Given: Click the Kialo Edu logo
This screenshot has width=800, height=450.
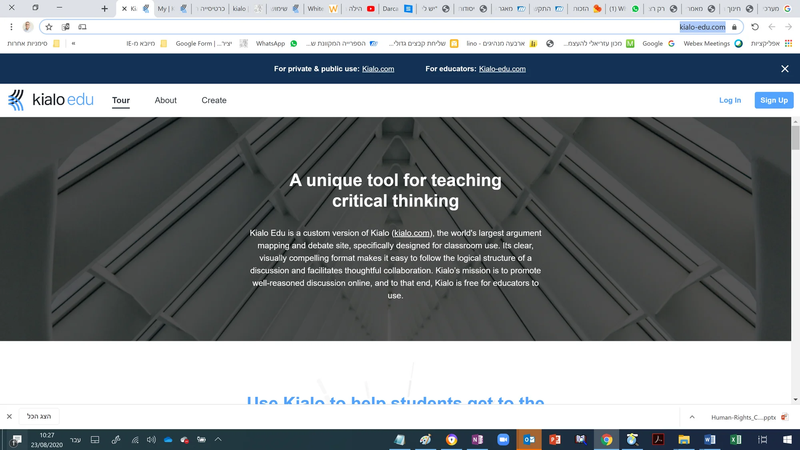Looking at the screenshot, I should [50, 100].
